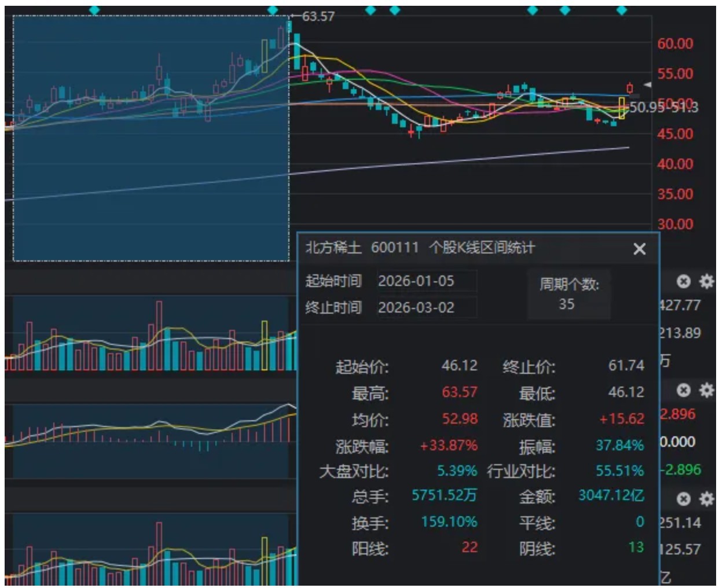
Task: Open settings gear for the volume panel
Action: [x=706, y=282]
